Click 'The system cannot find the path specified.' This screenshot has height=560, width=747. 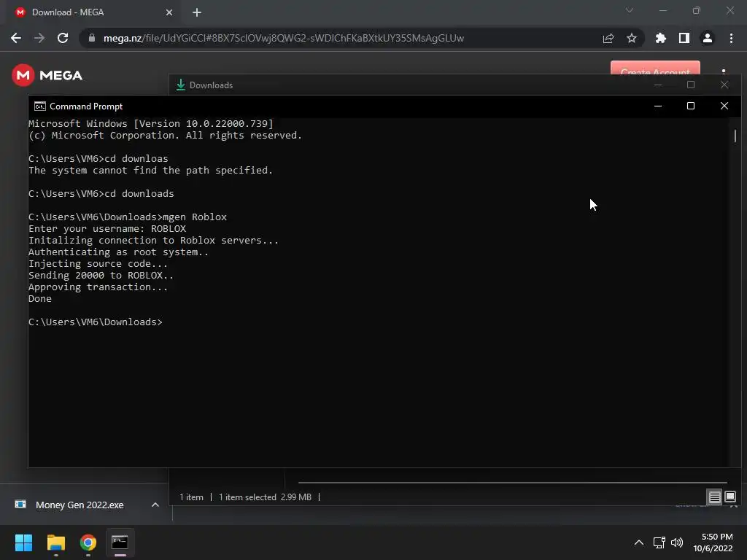point(150,170)
